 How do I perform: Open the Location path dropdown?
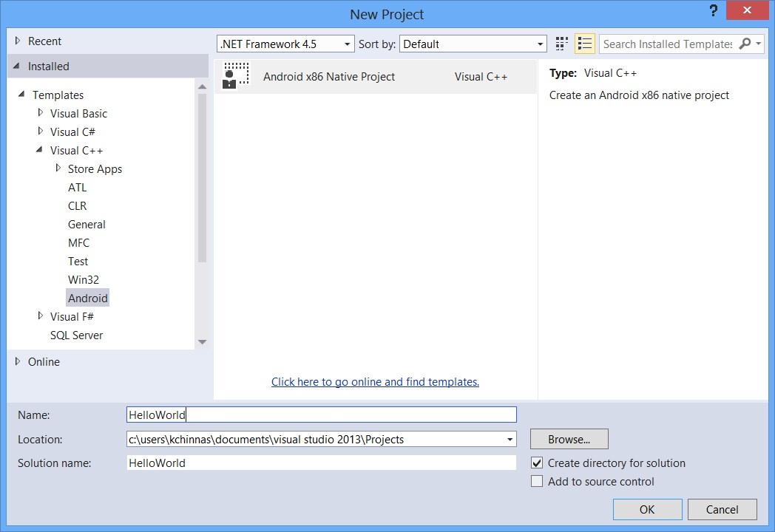(x=510, y=440)
